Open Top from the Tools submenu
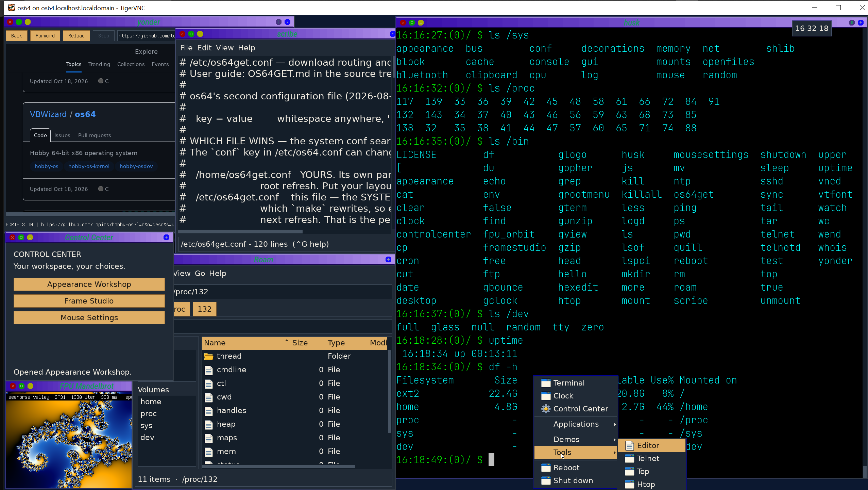 click(651, 471)
